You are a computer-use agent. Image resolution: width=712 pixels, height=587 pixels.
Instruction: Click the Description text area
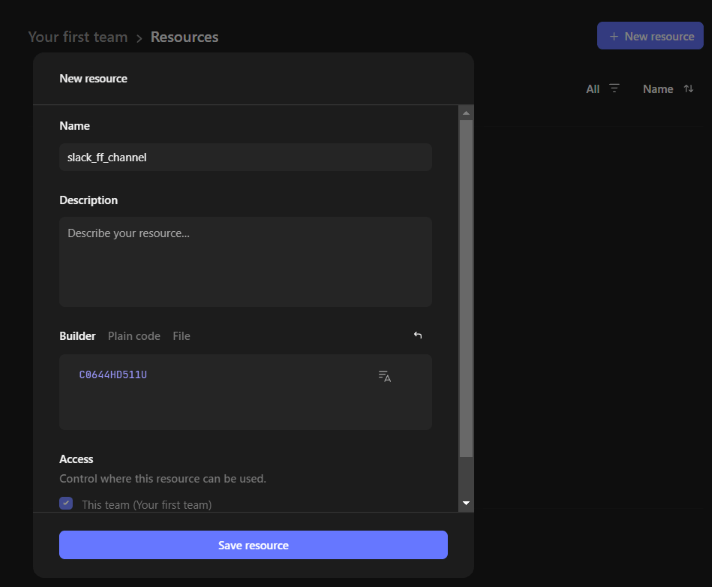(245, 262)
